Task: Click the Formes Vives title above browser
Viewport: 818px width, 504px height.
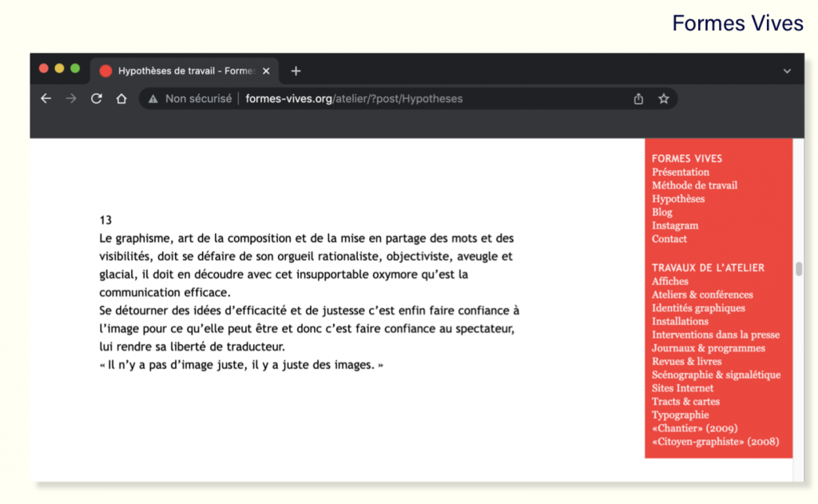Action: point(737,23)
